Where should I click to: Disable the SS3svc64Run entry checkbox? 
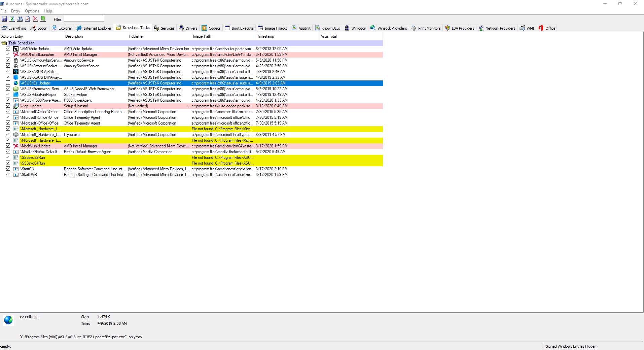(8, 163)
